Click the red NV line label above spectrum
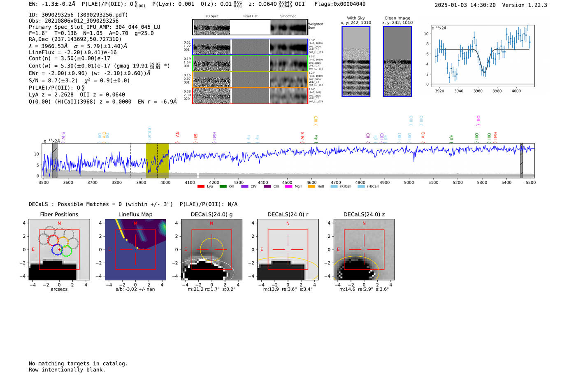This screenshot has height=392, width=576. [x=177, y=135]
